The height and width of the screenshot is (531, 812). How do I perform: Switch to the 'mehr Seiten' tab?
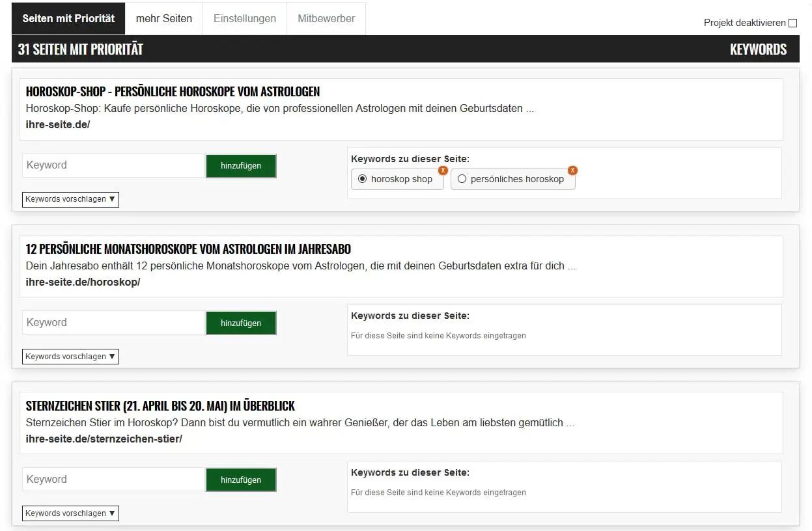pyautogui.click(x=164, y=18)
